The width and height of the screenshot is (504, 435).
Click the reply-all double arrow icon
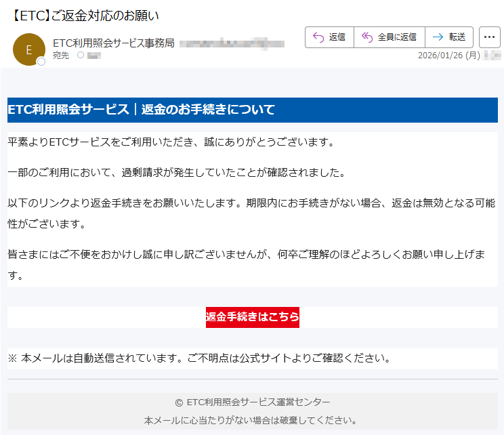367,37
